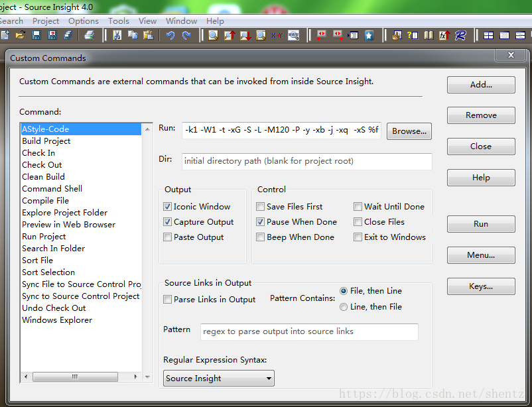Viewport: 532px width, 407px height.
Task: Click the horizontal scrollbar thumb in the Command list
Action: [x=75, y=377]
